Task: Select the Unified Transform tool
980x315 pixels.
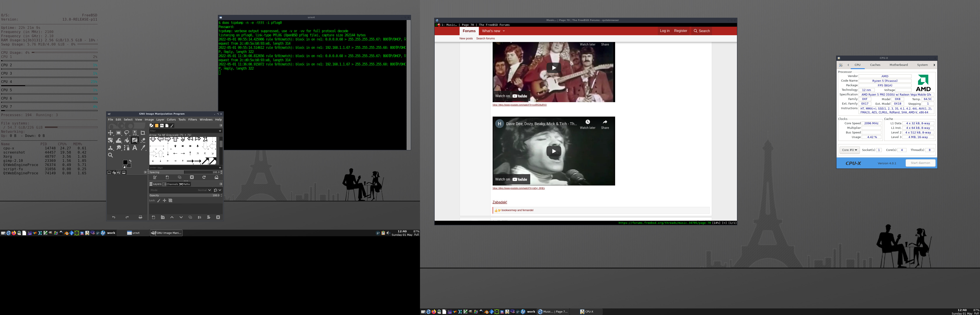Action: coord(111,140)
